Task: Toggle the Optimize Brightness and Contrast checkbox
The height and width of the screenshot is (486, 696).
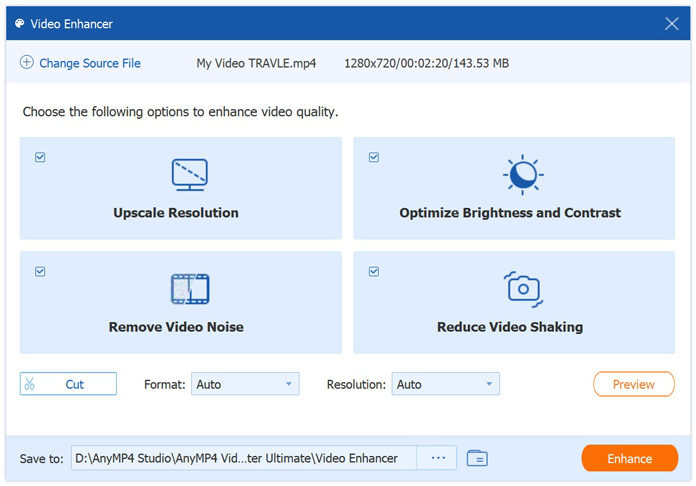Action: click(x=374, y=157)
